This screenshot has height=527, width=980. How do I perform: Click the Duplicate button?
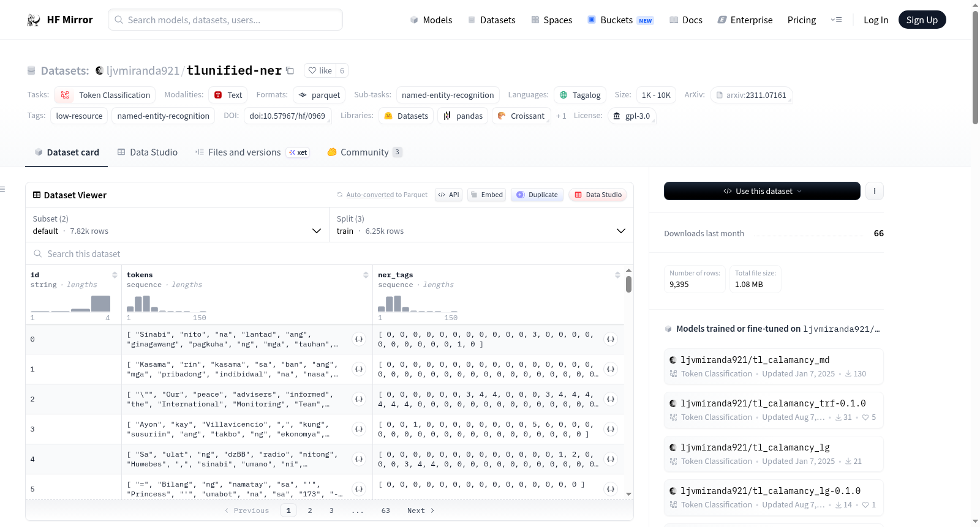[x=537, y=195]
